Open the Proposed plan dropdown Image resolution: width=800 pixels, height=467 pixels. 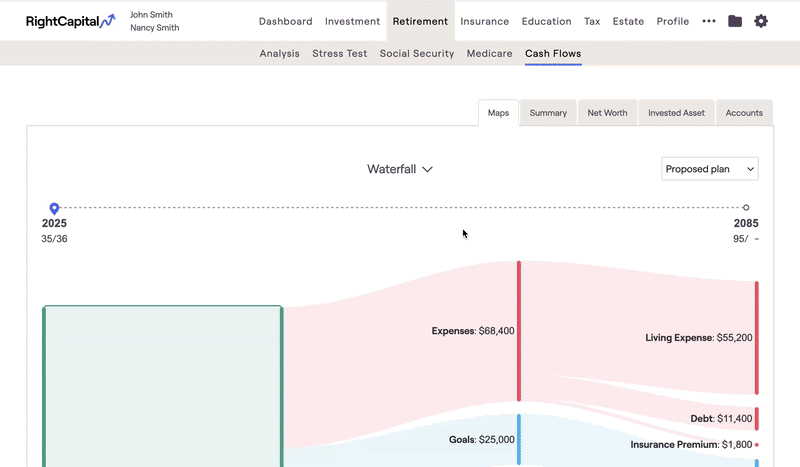(710, 169)
